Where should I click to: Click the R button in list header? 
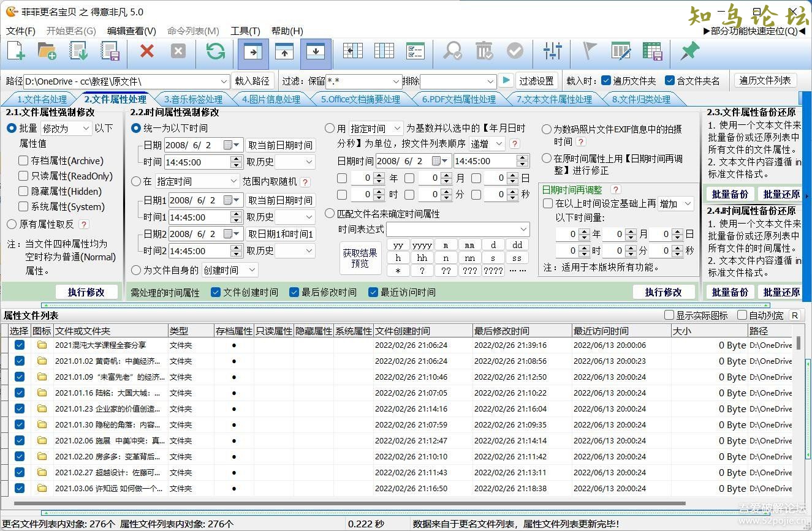(795, 315)
